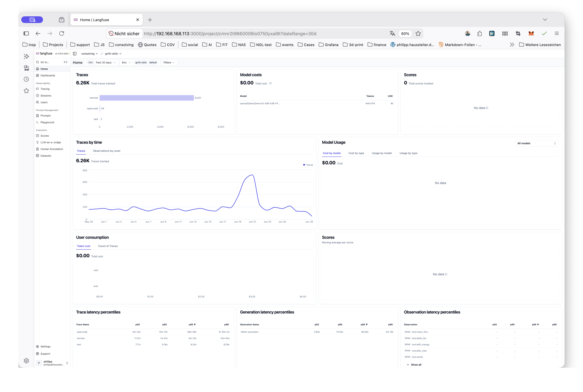Toggle the browser sidebar view button
The width and height of the screenshot is (583, 392).
(26, 33)
